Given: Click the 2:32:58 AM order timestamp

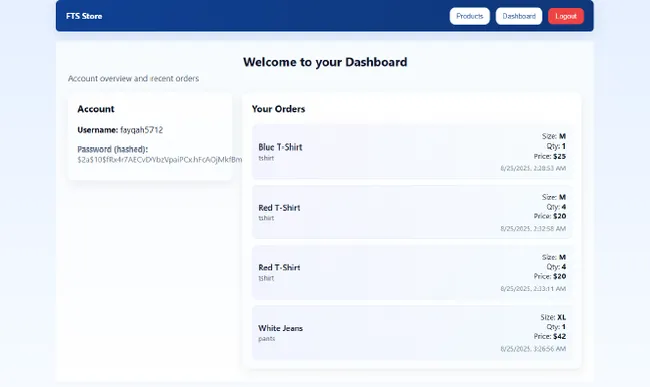Looking at the screenshot, I should click(x=533, y=229).
